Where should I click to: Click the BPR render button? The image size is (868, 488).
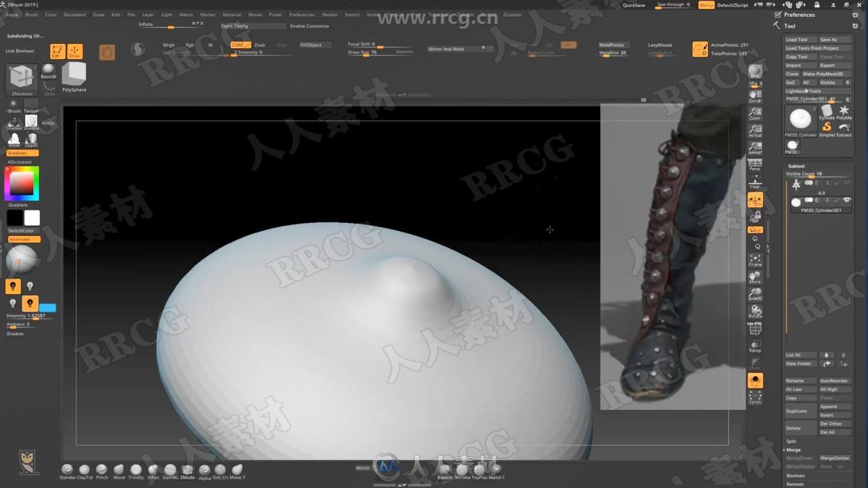click(x=755, y=71)
